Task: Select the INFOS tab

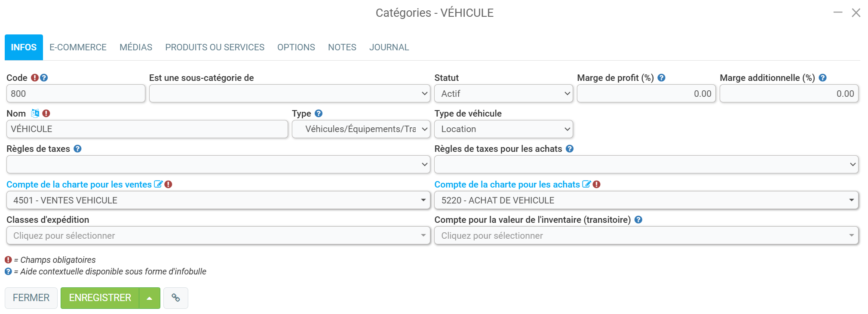Action: [x=24, y=47]
